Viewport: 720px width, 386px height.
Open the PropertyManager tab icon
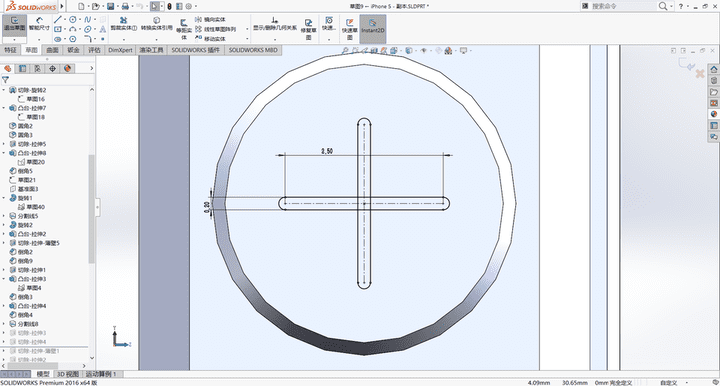coord(22,68)
